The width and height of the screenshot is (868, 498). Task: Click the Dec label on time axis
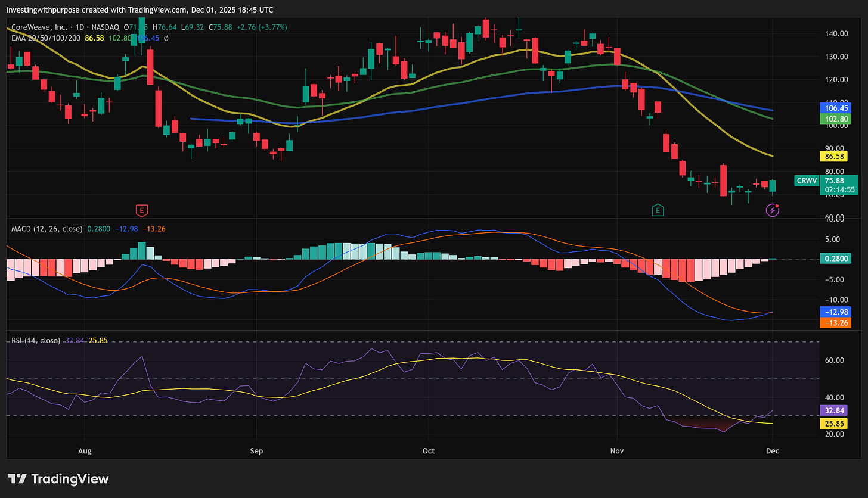(773, 451)
